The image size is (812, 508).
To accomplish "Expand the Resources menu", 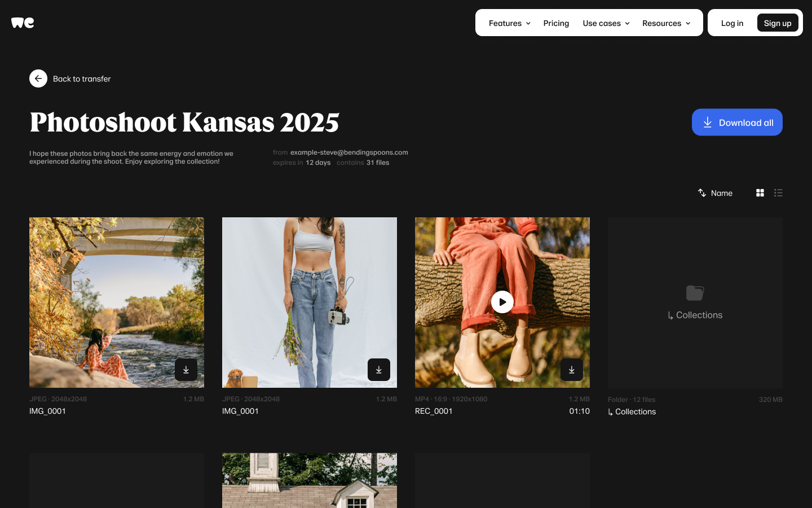I will (x=666, y=23).
